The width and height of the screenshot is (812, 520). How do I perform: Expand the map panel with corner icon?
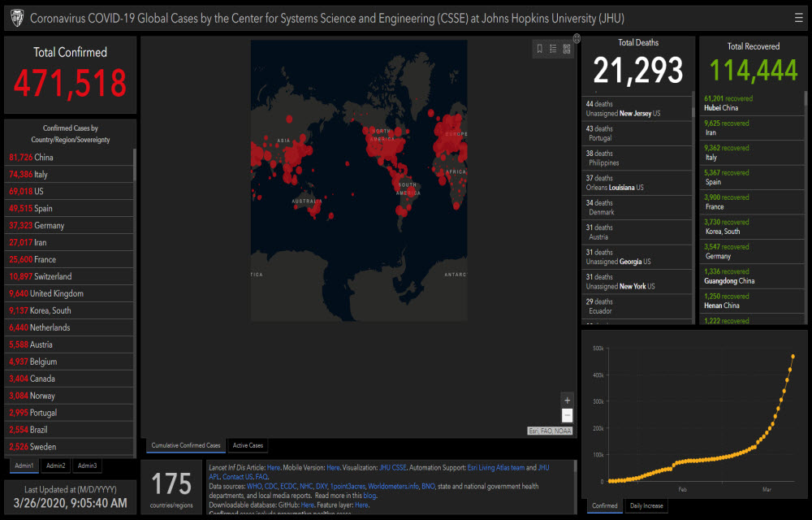[577, 38]
